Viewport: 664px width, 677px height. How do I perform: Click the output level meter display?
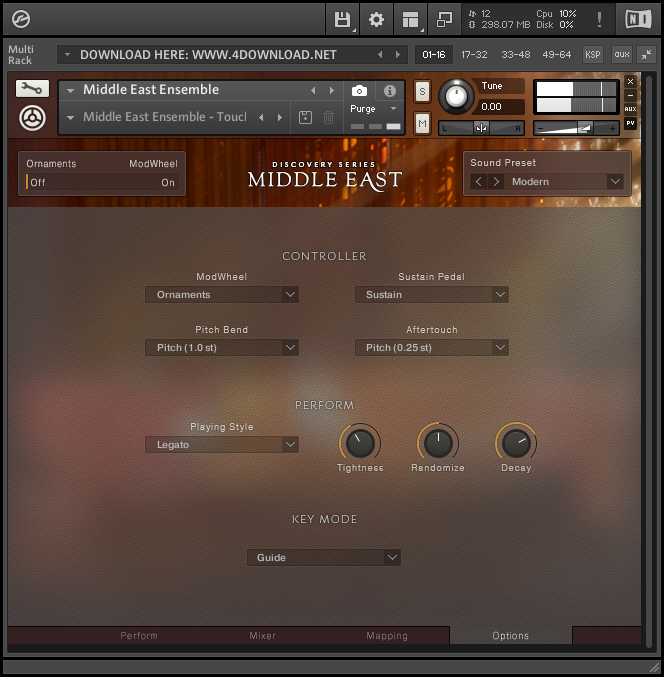(x=576, y=97)
